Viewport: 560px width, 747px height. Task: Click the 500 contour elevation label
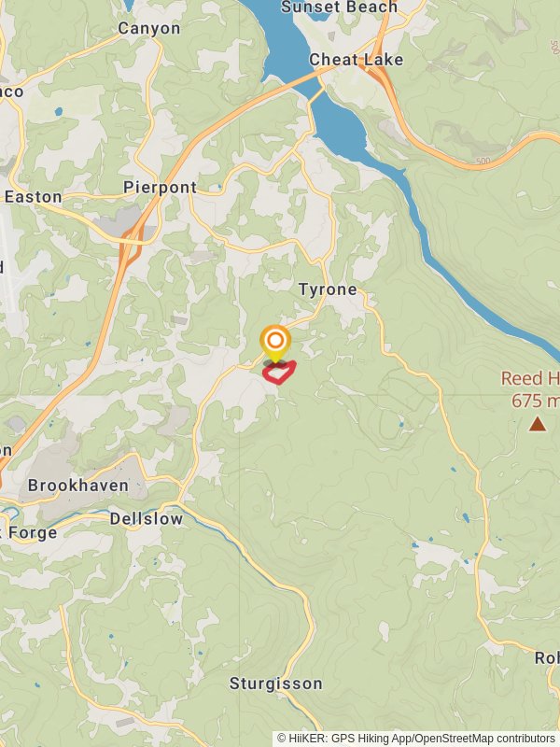[x=483, y=162]
